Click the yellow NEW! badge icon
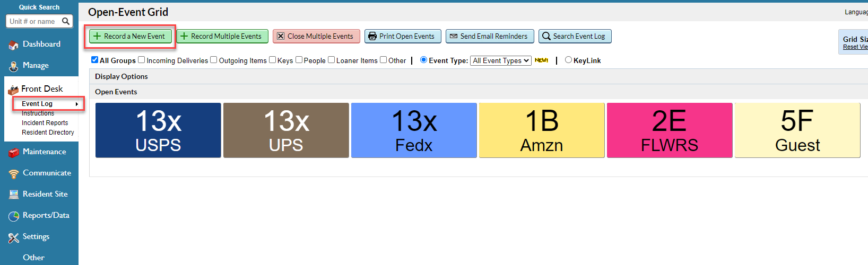Screen dimensions: 868x265 tap(541, 60)
